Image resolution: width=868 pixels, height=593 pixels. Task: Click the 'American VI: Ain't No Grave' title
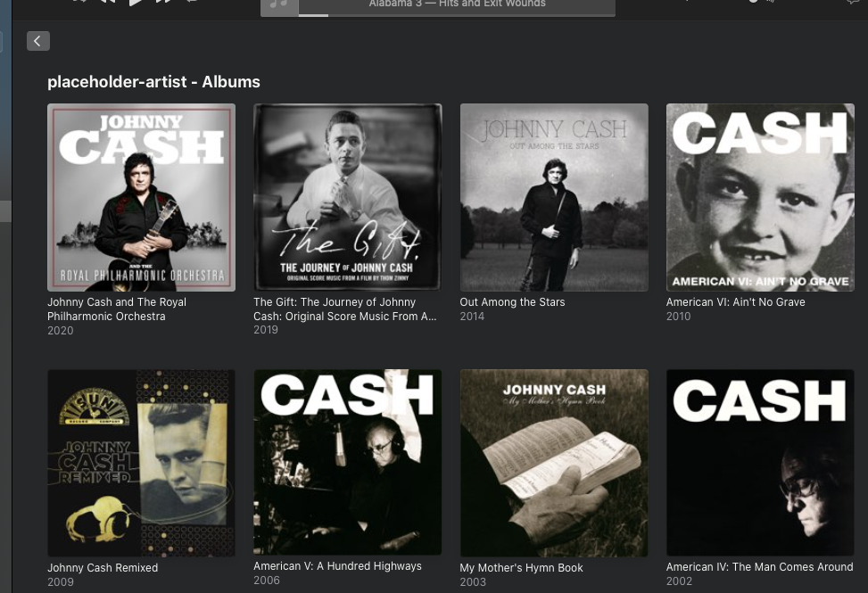736,302
